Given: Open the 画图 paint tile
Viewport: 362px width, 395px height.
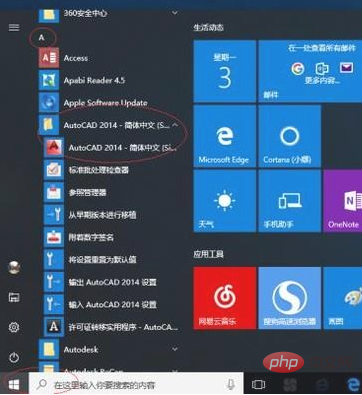Looking at the screenshot, I should (x=343, y=298).
